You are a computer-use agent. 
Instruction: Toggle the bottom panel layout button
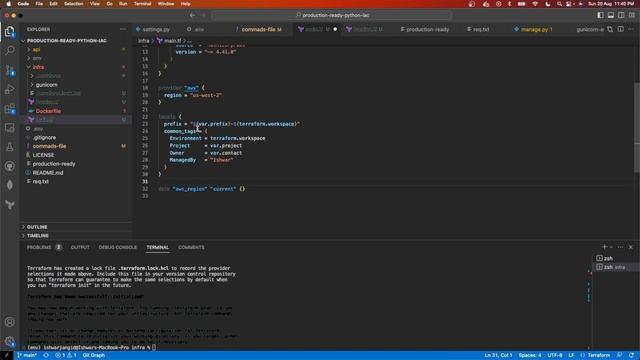coord(611,15)
